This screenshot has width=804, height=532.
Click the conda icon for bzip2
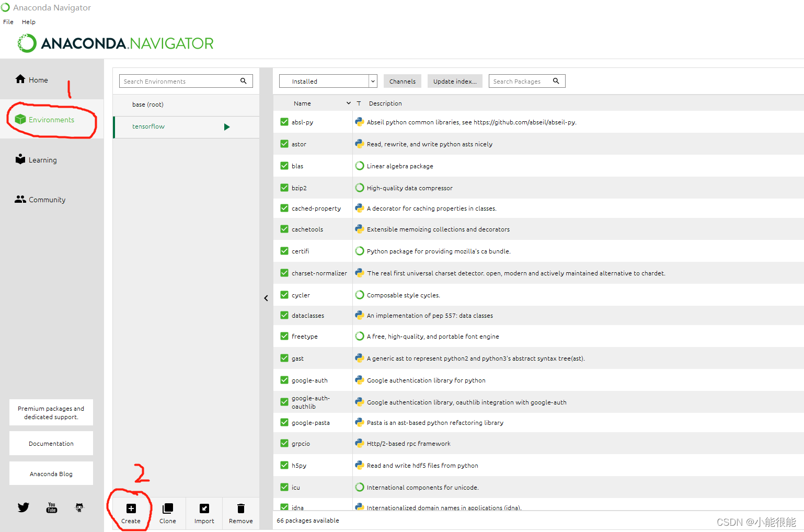coord(360,188)
